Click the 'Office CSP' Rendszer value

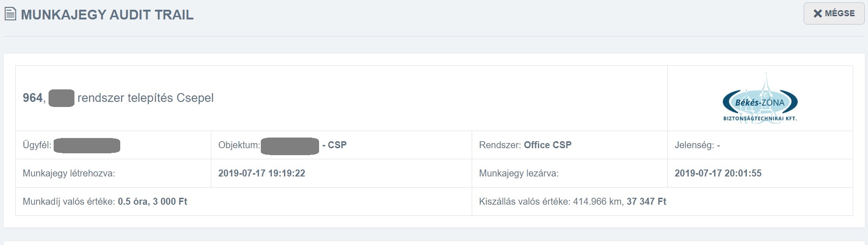[548, 145]
